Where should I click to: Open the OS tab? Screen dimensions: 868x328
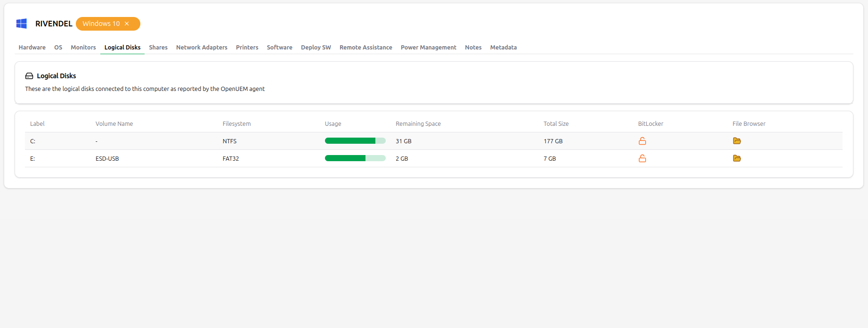(x=58, y=48)
